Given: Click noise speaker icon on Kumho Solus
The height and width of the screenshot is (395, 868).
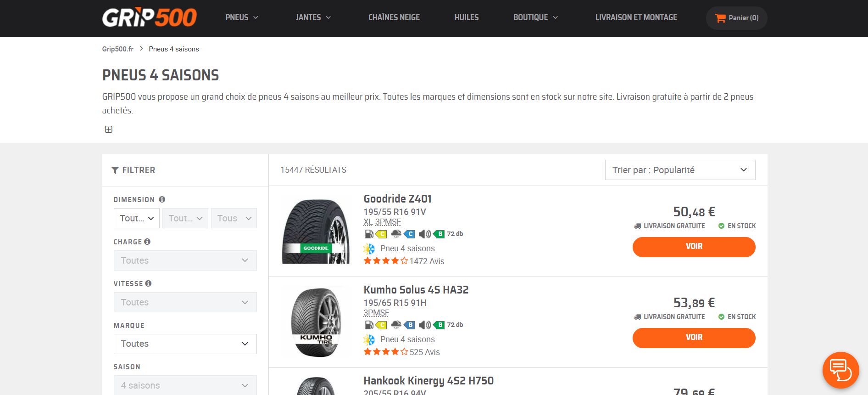Looking at the screenshot, I should tap(425, 325).
